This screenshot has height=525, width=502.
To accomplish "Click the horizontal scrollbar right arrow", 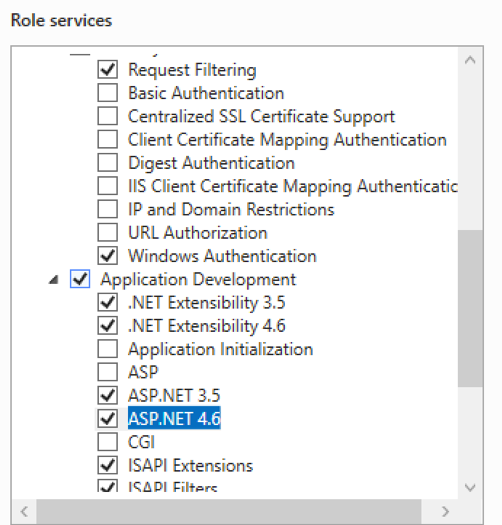I will point(445,512).
